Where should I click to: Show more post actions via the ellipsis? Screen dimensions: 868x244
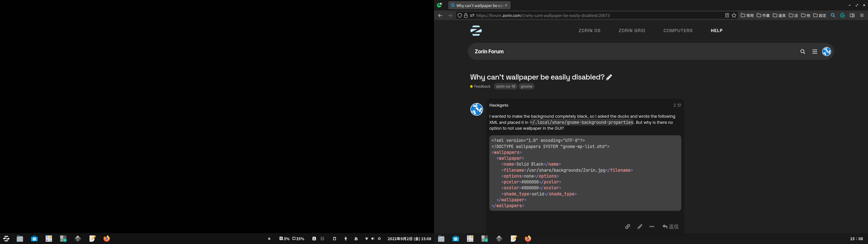coord(652,226)
